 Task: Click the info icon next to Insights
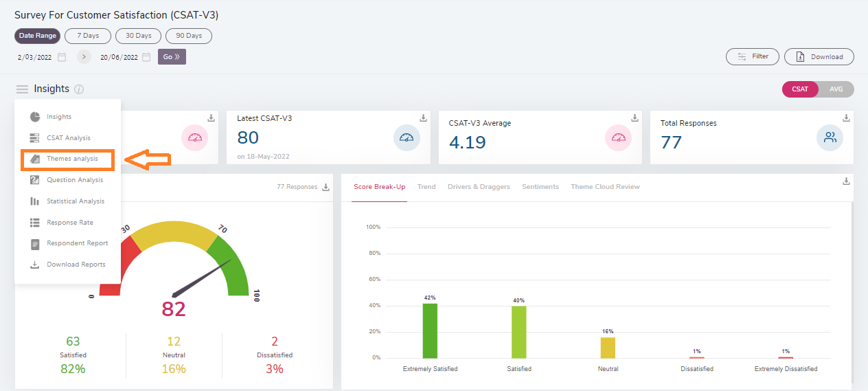pyautogui.click(x=79, y=89)
